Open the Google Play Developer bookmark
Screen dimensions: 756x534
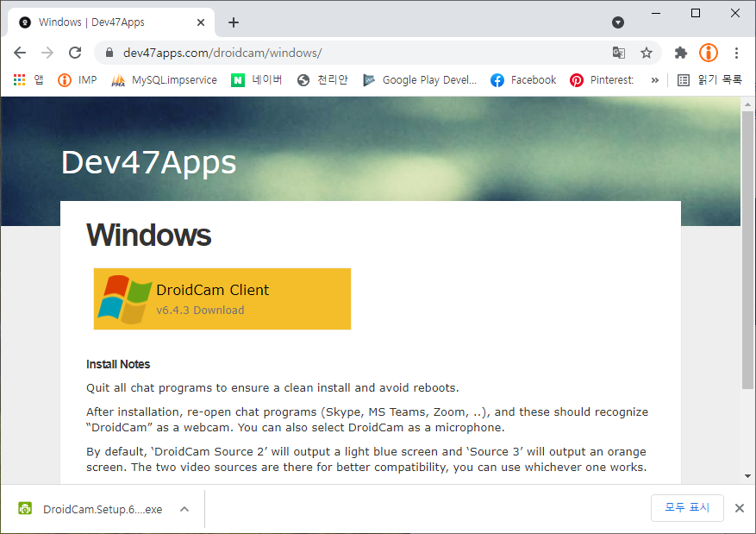click(420, 79)
